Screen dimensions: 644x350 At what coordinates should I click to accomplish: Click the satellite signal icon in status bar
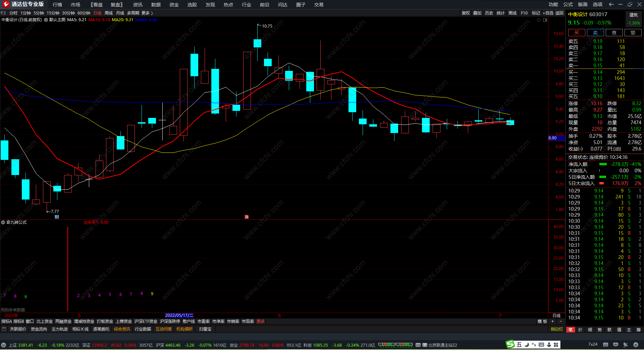626,345
